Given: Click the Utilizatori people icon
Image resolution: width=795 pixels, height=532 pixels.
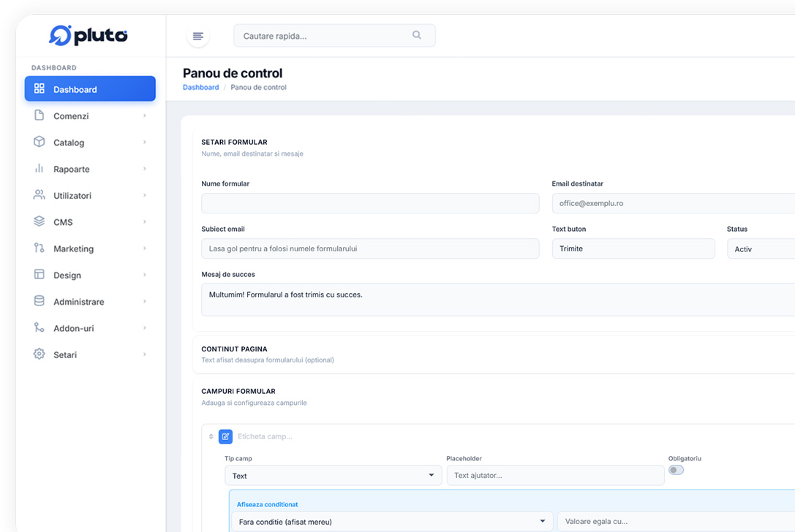Looking at the screenshot, I should (x=39, y=194).
